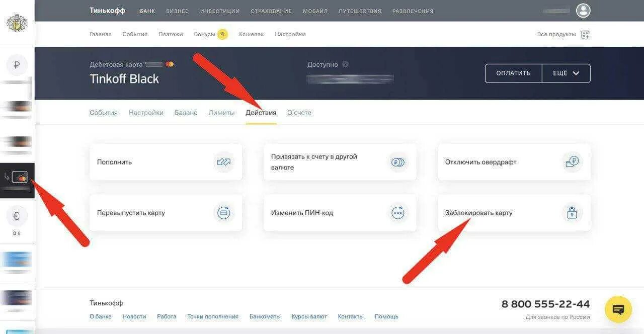The width and height of the screenshot is (644, 334).
Task: Click the phone number 8 800 555-22-44
Action: [x=546, y=304]
